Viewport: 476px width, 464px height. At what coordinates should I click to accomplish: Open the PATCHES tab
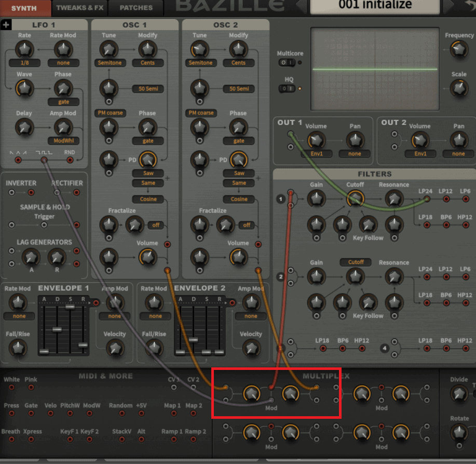[136, 8]
